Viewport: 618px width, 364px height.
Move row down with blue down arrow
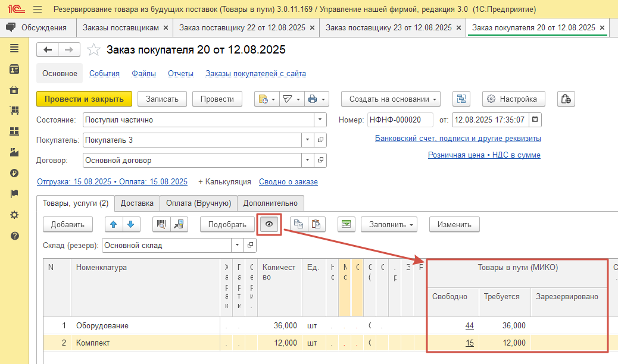[131, 224]
